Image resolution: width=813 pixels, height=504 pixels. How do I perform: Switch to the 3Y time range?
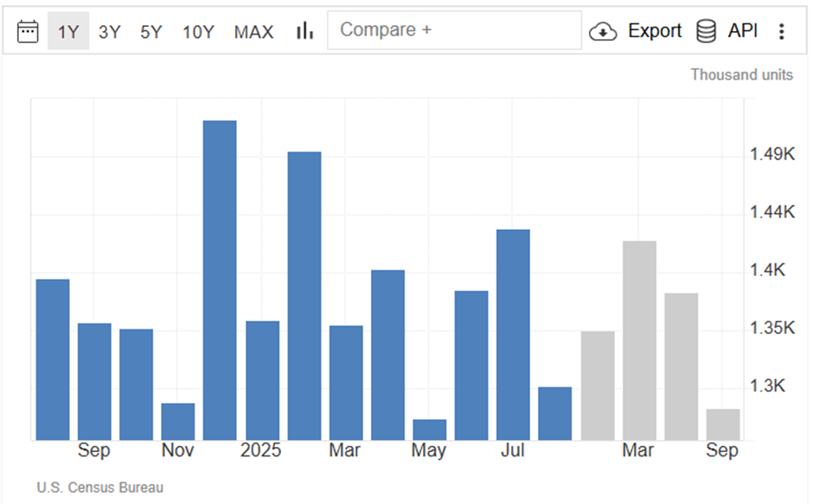pos(110,32)
